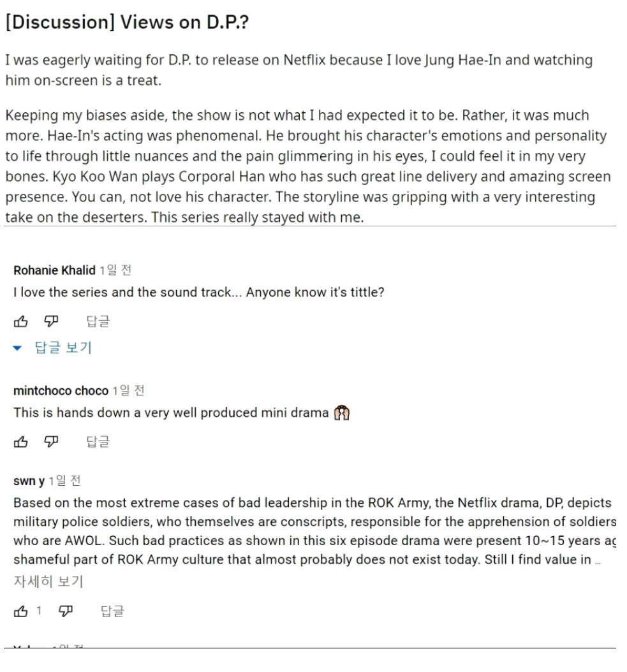Viewport: 627px width, 672px height.
Task: Dislike swn y's comment about ROK Army
Action: (64, 612)
